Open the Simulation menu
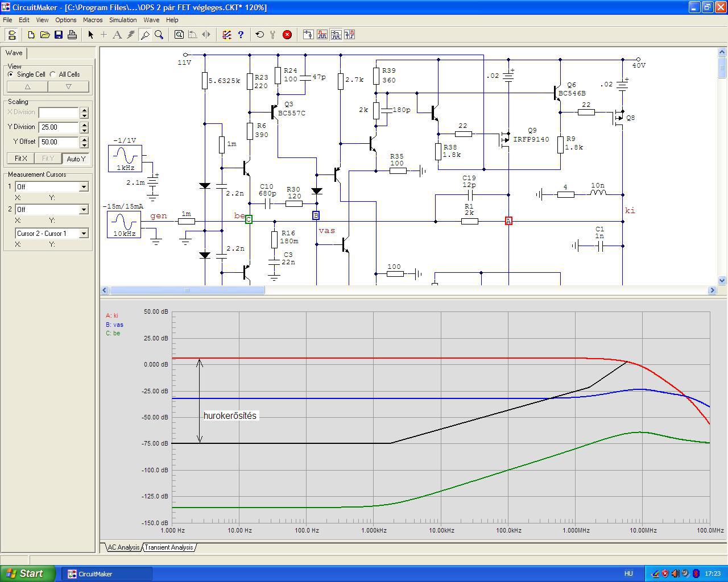Image resolution: width=728 pixels, height=582 pixels. [x=123, y=20]
